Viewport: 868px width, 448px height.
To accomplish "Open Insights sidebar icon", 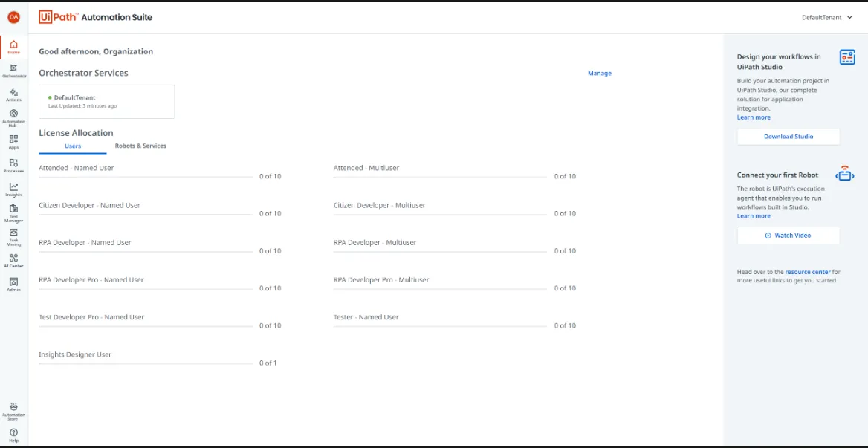I will pos(14,189).
